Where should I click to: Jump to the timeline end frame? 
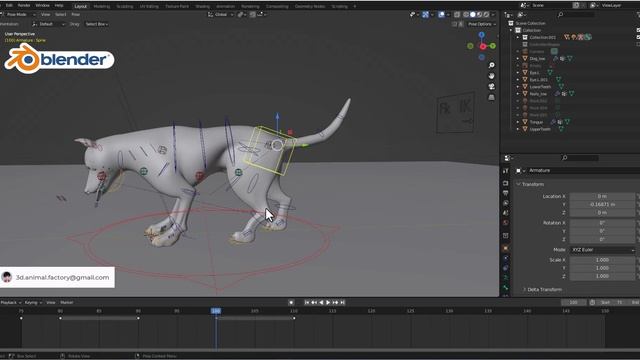click(x=342, y=302)
